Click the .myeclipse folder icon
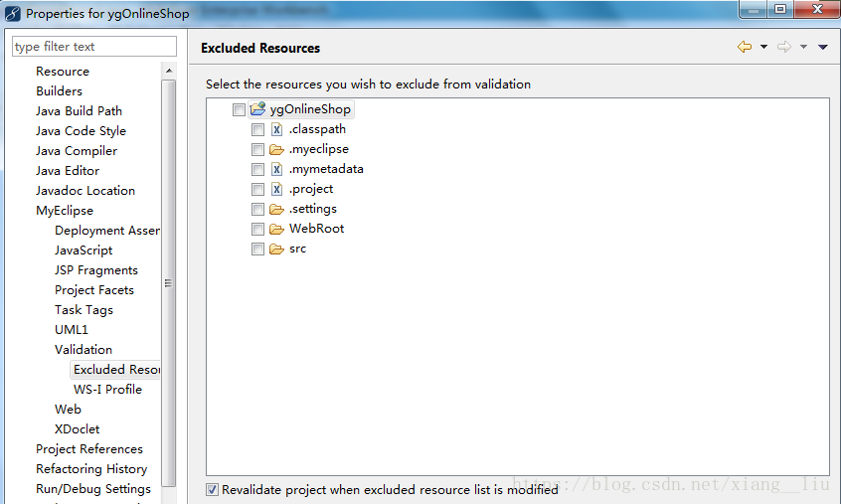 (x=276, y=149)
